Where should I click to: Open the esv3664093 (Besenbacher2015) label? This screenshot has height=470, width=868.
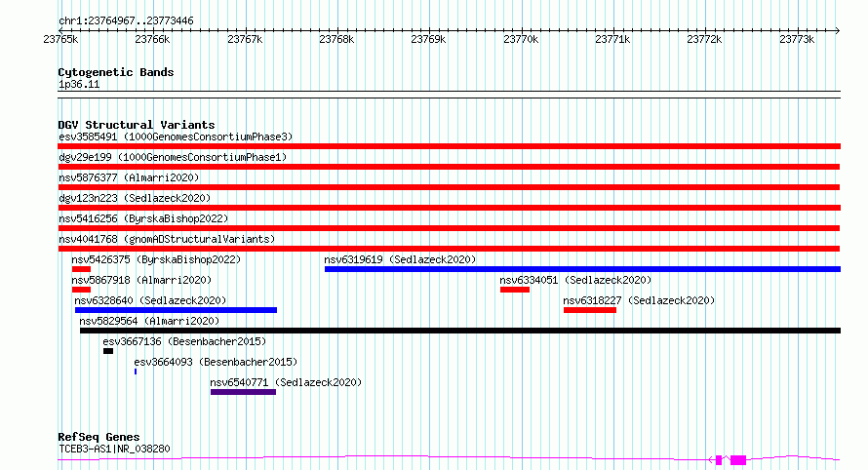click(216, 362)
